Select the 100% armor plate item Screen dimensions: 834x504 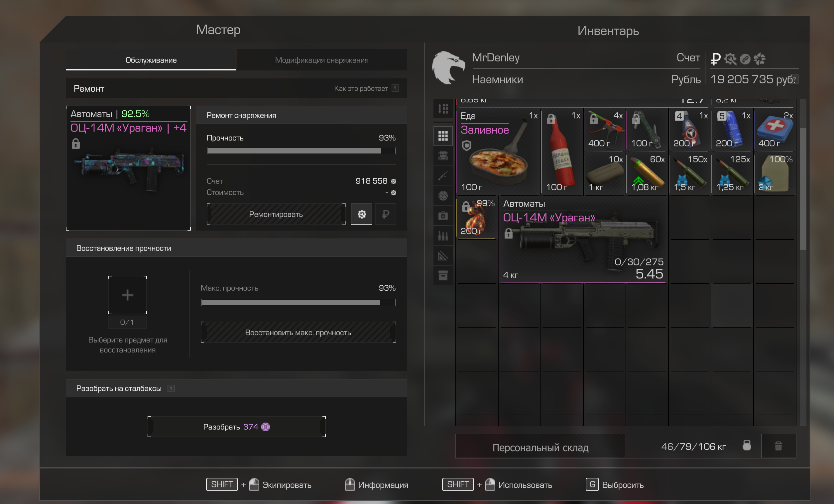pos(775,173)
